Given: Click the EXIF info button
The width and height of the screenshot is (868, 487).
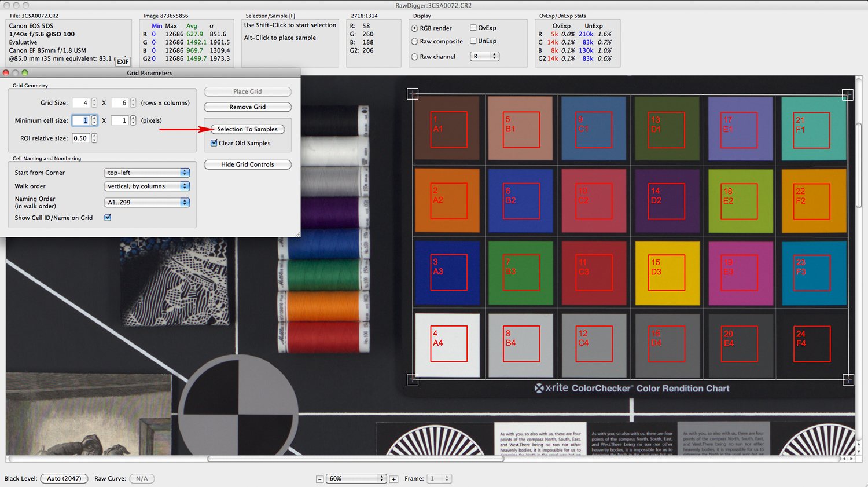Looking at the screenshot, I should pyautogui.click(x=123, y=61).
